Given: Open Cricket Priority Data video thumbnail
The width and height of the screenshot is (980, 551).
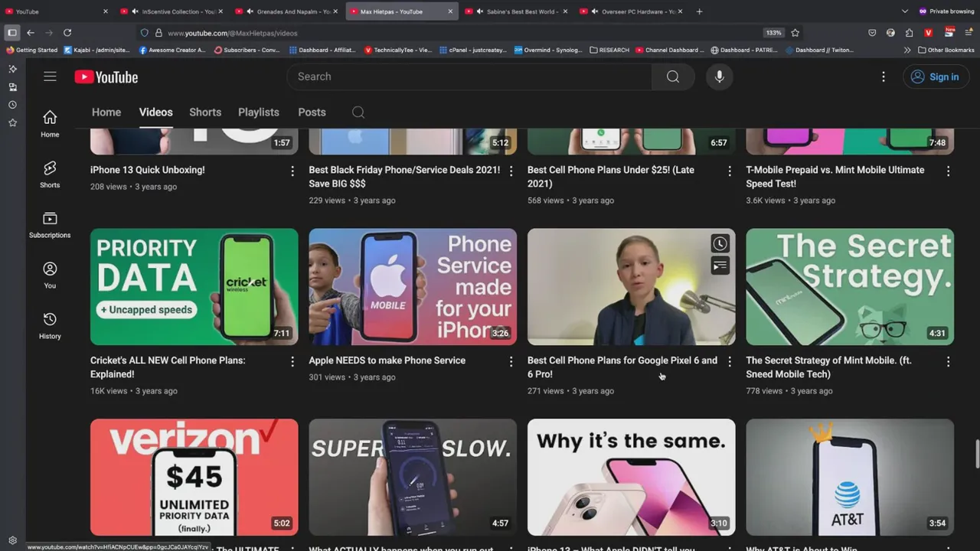Looking at the screenshot, I should point(194,287).
